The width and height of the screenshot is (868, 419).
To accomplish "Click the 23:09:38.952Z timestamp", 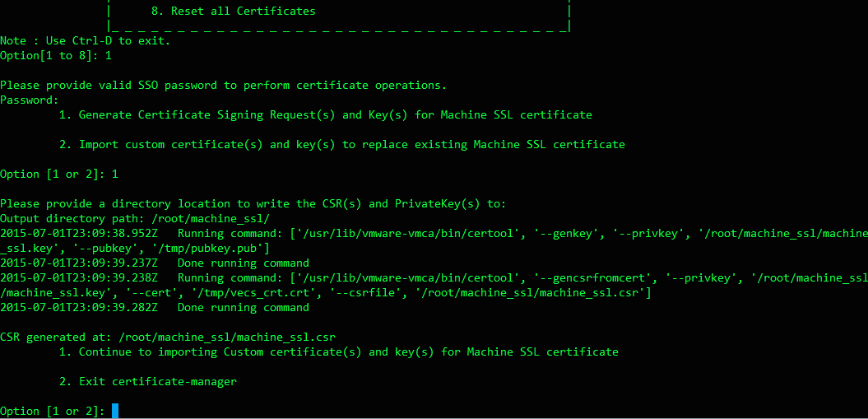I will click(x=79, y=233).
